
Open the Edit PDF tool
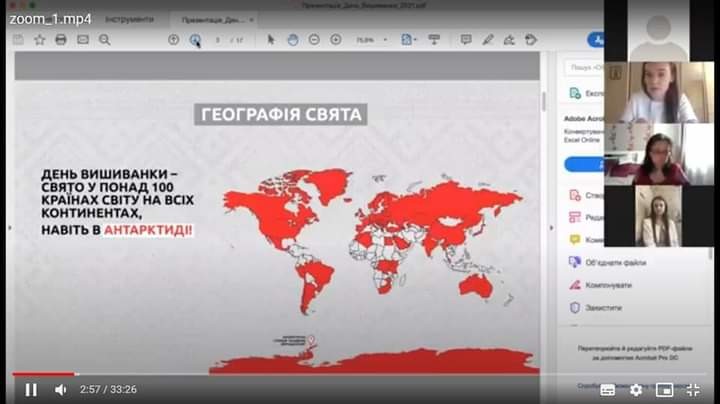click(575, 217)
